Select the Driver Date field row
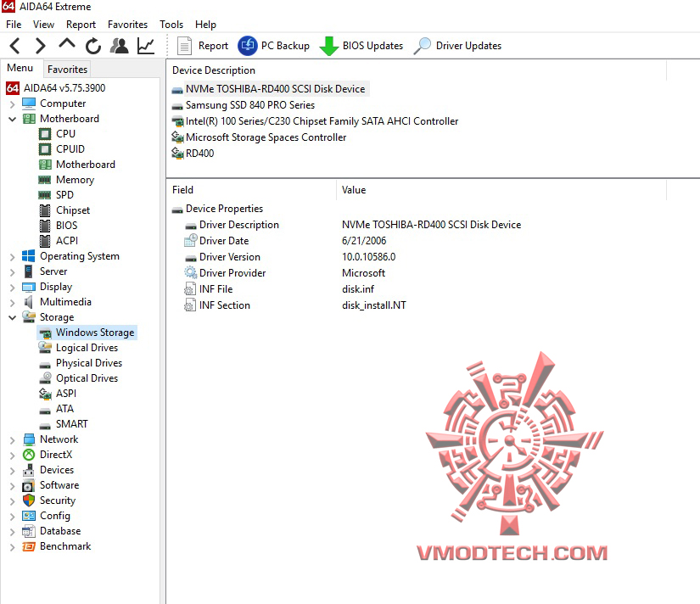The image size is (700, 604). pos(286,241)
